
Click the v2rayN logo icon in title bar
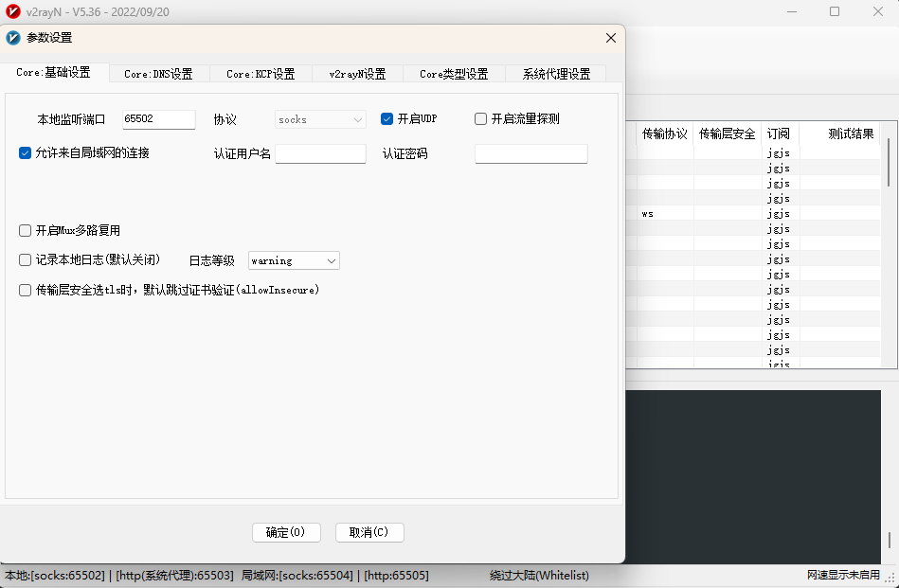pyautogui.click(x=13, y=11)
